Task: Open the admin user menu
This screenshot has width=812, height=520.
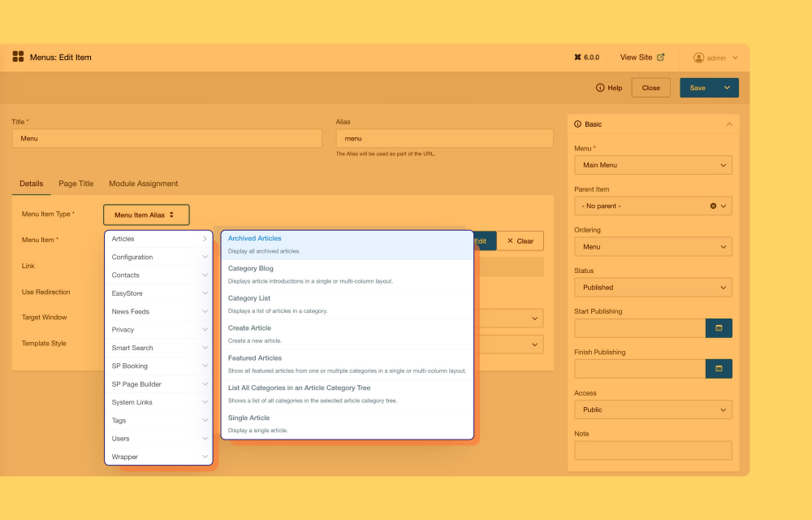Action: pos(715,58)
